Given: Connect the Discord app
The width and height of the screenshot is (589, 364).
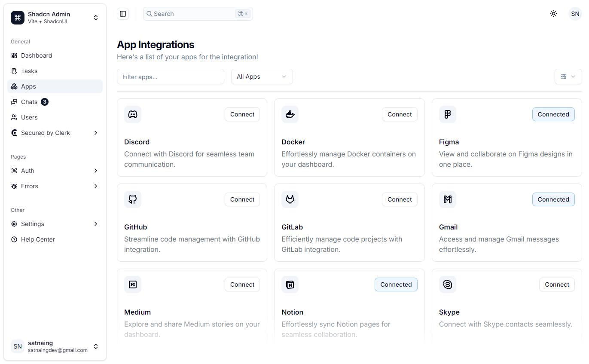Looking at the screenshot, I should (x=242, y=114).
